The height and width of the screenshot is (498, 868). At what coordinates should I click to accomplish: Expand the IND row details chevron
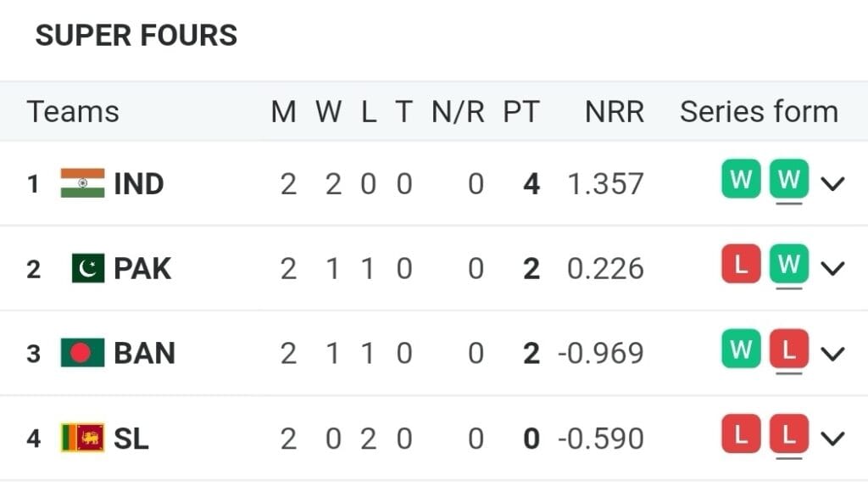833,183
